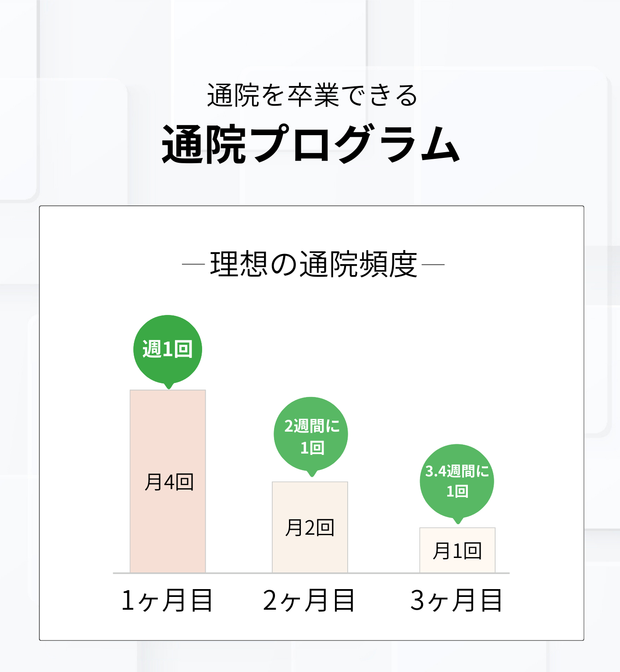The width and height of the screenshot is (620, 672).
Task: Select the pink 月4回 bar
Action: pos(168,439)
